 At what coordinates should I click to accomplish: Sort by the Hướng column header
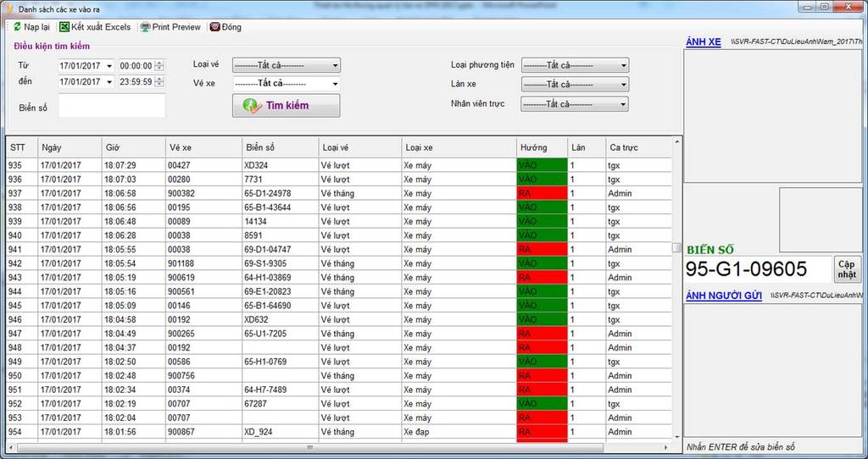tap(534, 147)
